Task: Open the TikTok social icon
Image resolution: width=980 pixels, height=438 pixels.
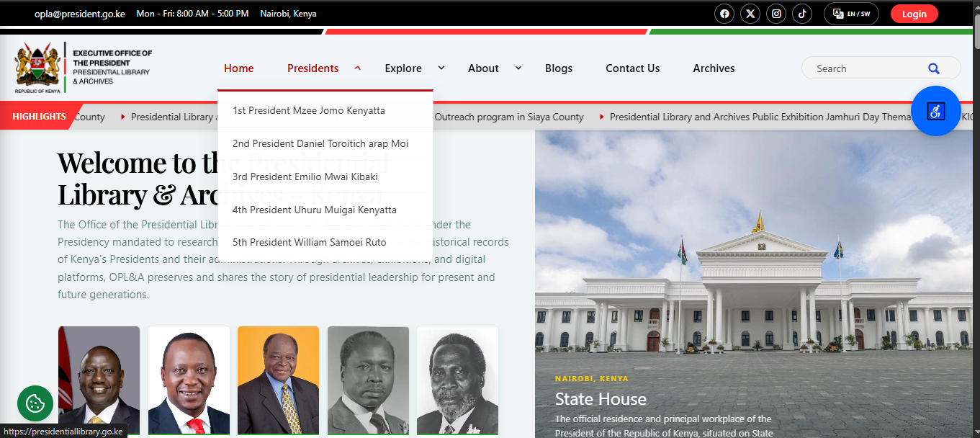Action: coord(802,14)
